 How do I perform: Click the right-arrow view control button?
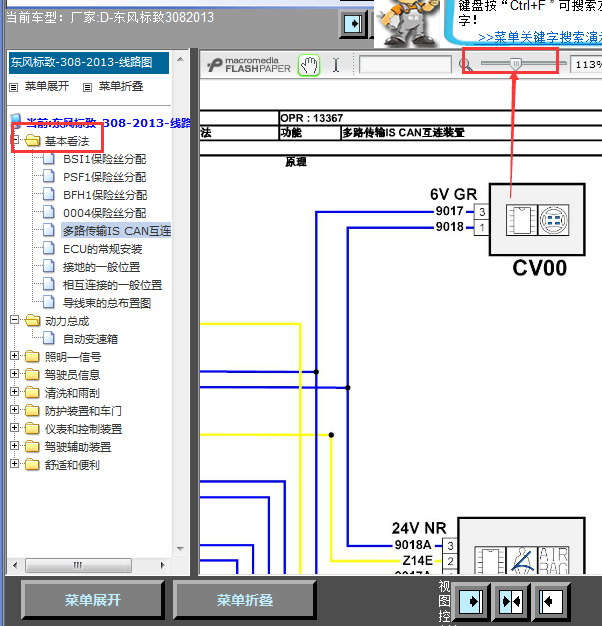(471, 601)
